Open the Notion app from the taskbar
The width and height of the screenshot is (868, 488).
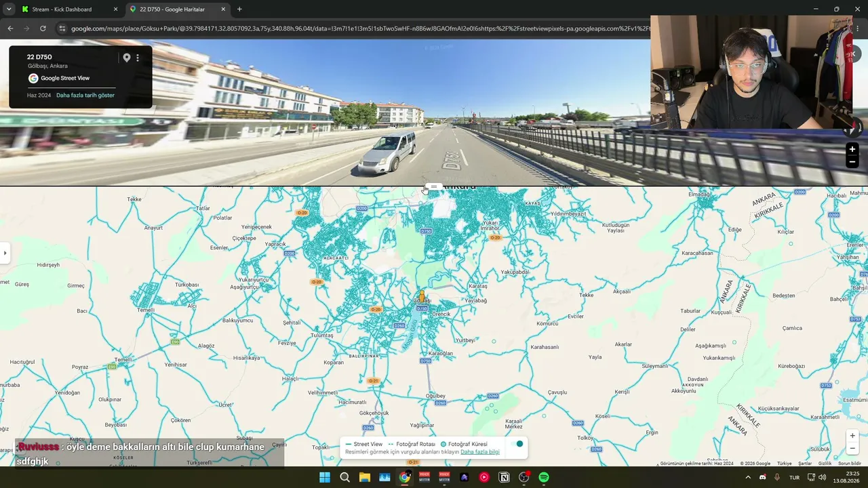pyautogui.click(x=505, y=477)
